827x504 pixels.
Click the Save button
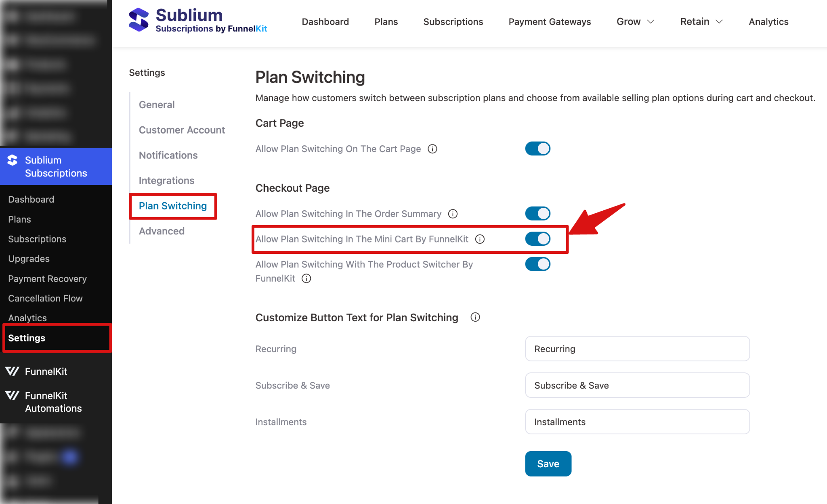(x=548, y=464)
